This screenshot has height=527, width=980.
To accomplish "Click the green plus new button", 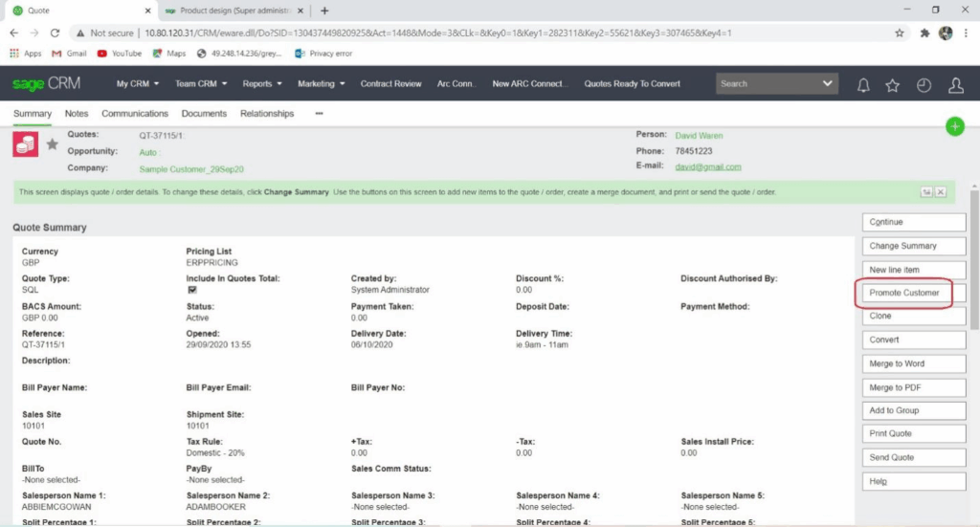I will click(x=954, y=126).
